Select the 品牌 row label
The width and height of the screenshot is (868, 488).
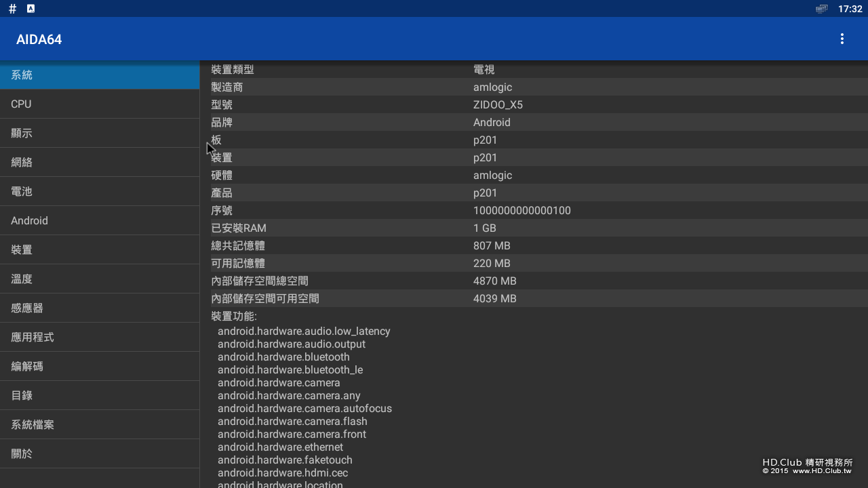click(x=222, y=123)
